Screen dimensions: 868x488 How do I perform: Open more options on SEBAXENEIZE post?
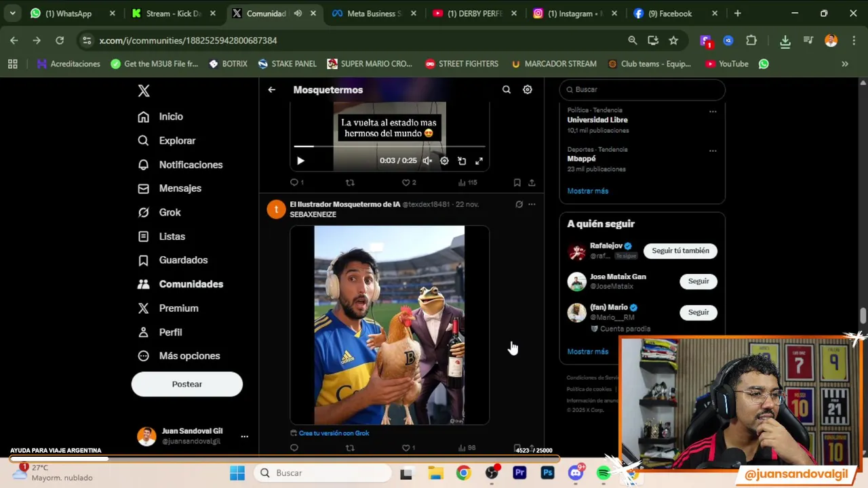pyautogui.click(x=532, y=204)
